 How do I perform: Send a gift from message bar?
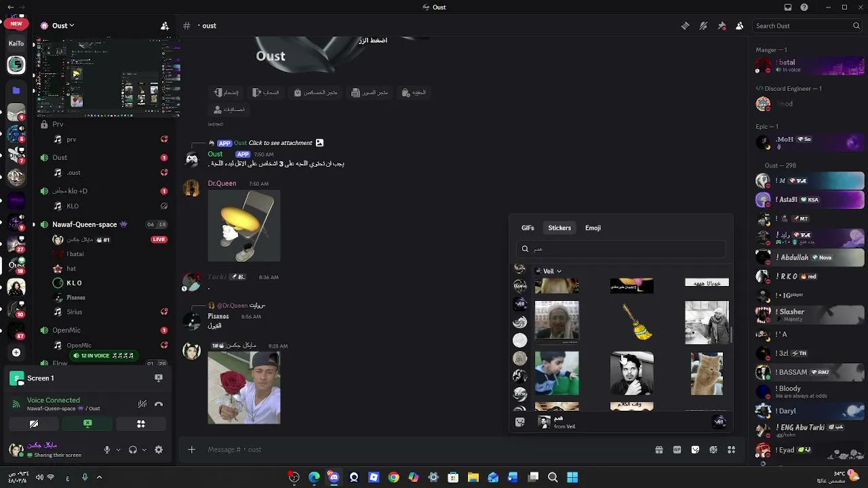658,449
